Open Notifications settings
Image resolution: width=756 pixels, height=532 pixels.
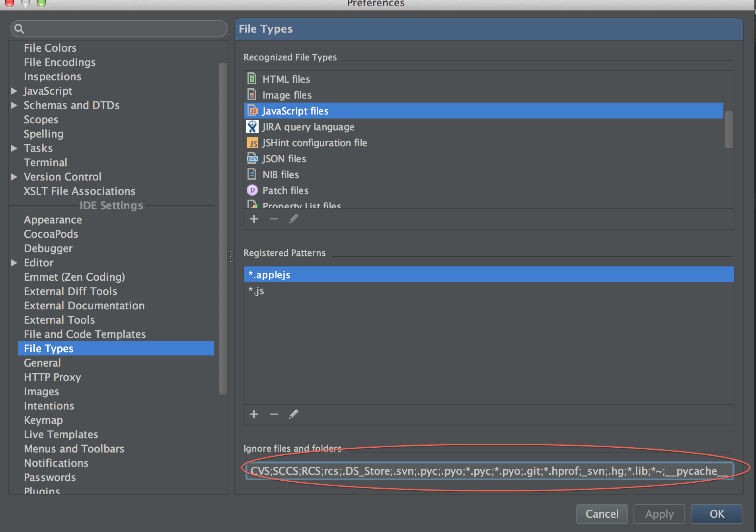(56, 463)
